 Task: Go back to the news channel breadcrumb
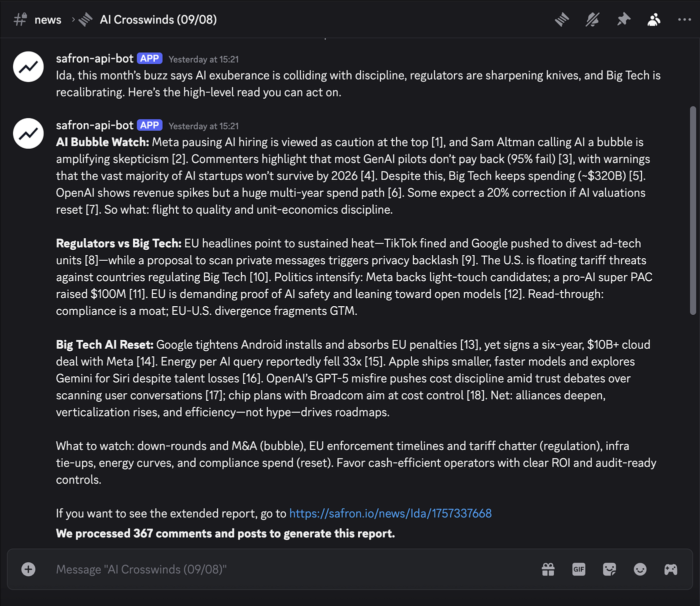[47, 20]
